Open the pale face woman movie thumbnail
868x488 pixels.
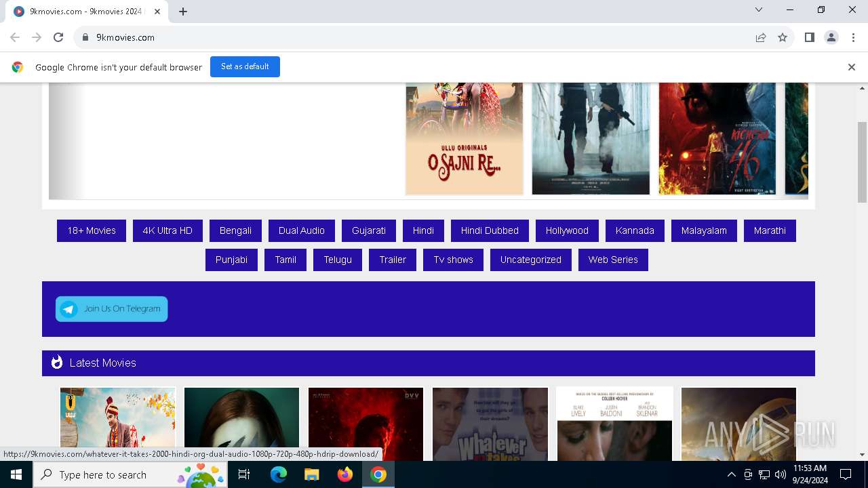(241, 424)
